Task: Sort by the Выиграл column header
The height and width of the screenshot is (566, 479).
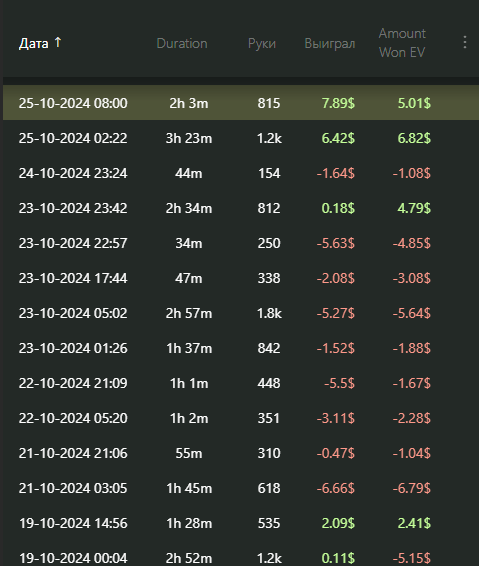Action: point(330,43)
